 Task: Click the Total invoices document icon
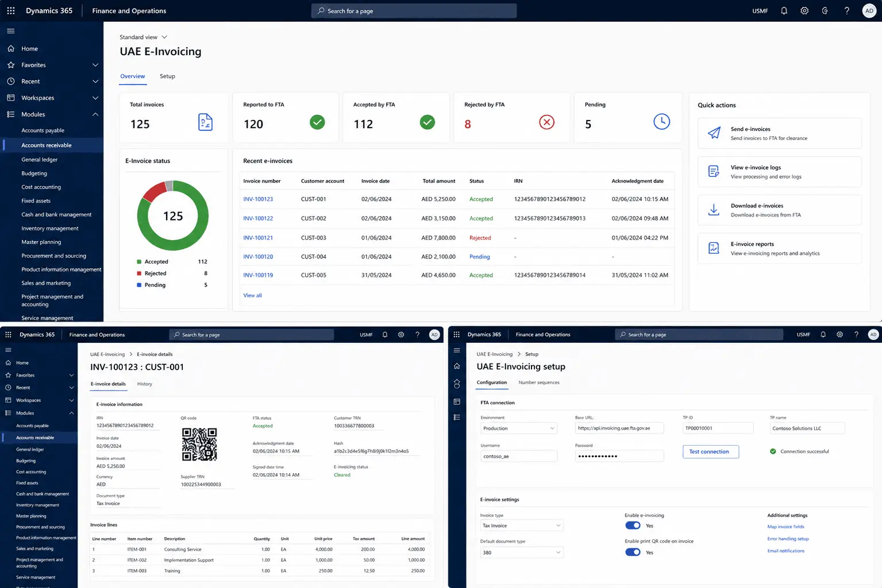(205, 122)
